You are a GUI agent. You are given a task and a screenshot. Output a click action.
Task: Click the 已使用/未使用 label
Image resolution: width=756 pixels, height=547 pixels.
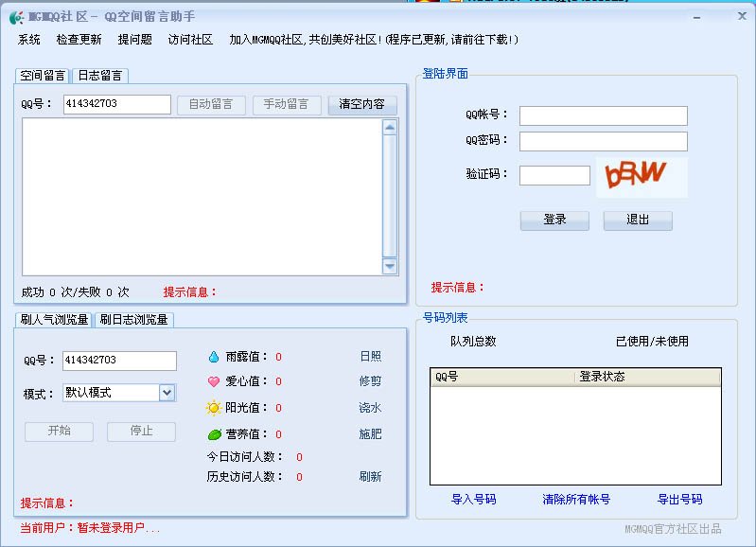(x=652, y=342)
